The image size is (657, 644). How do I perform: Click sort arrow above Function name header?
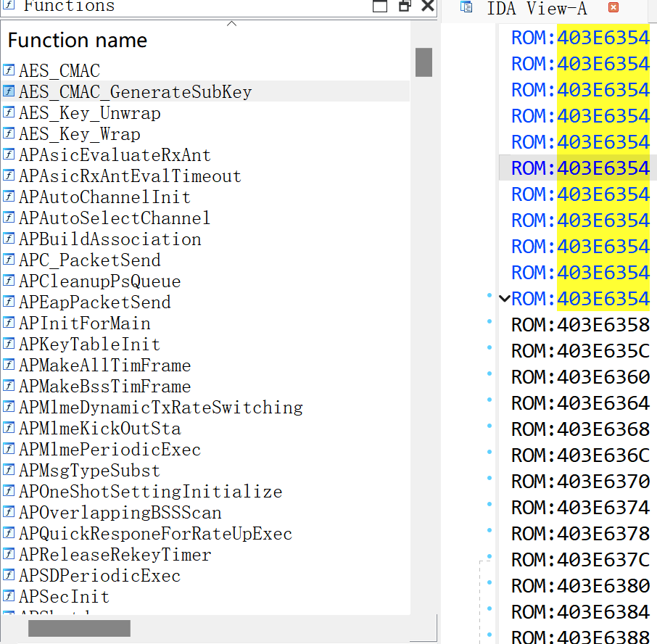(x=231, y=24)
